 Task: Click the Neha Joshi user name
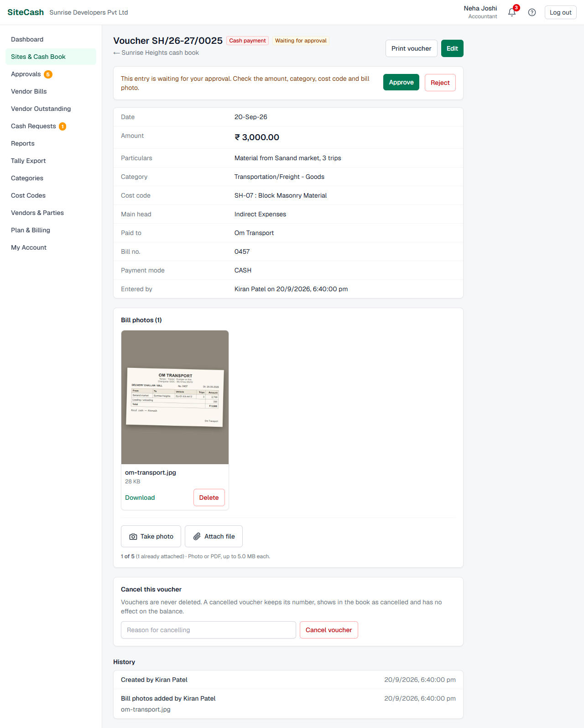point(480,8)
